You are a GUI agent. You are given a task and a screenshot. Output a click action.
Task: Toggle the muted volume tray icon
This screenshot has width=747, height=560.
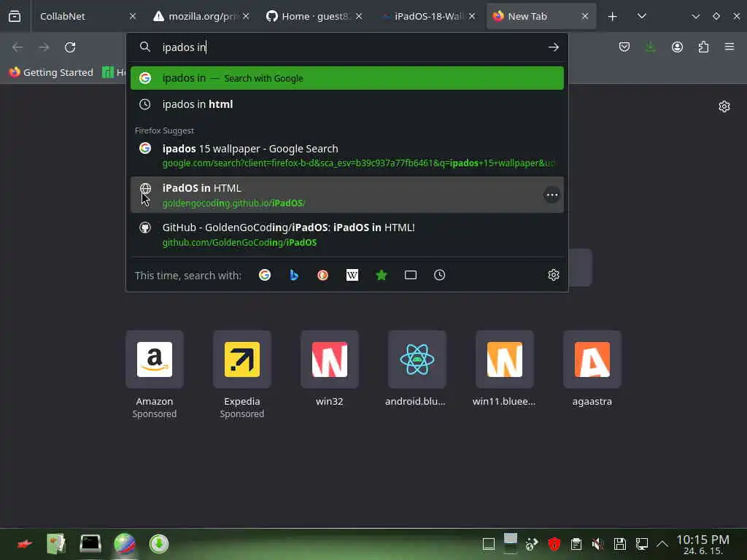tap(597, 544)
